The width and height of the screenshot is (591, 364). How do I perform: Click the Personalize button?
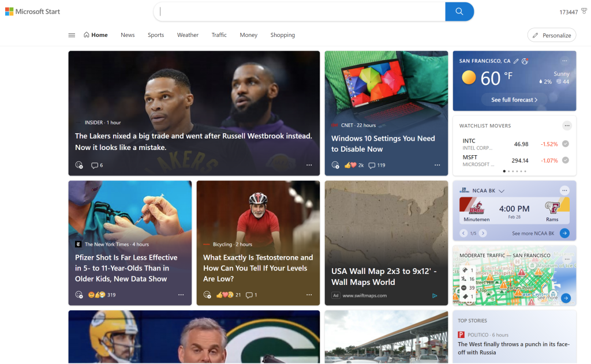552,35
